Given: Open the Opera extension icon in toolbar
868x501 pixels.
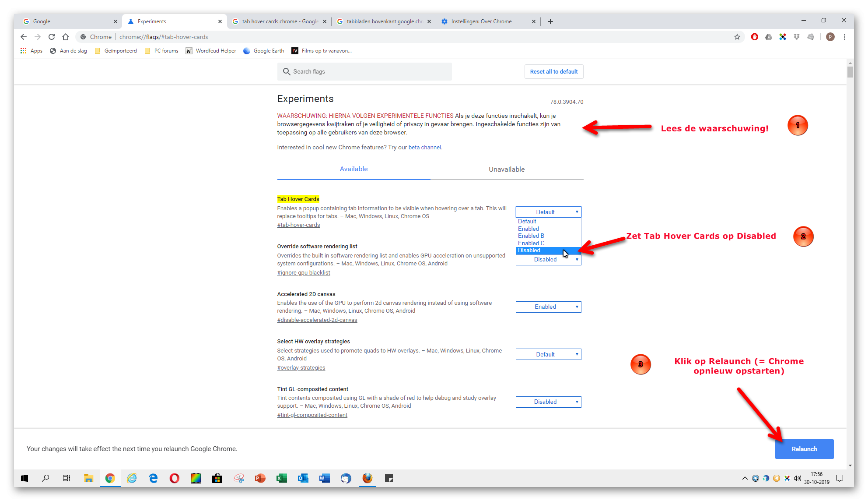Looking at the screenshot, I should tap(755, 37).
